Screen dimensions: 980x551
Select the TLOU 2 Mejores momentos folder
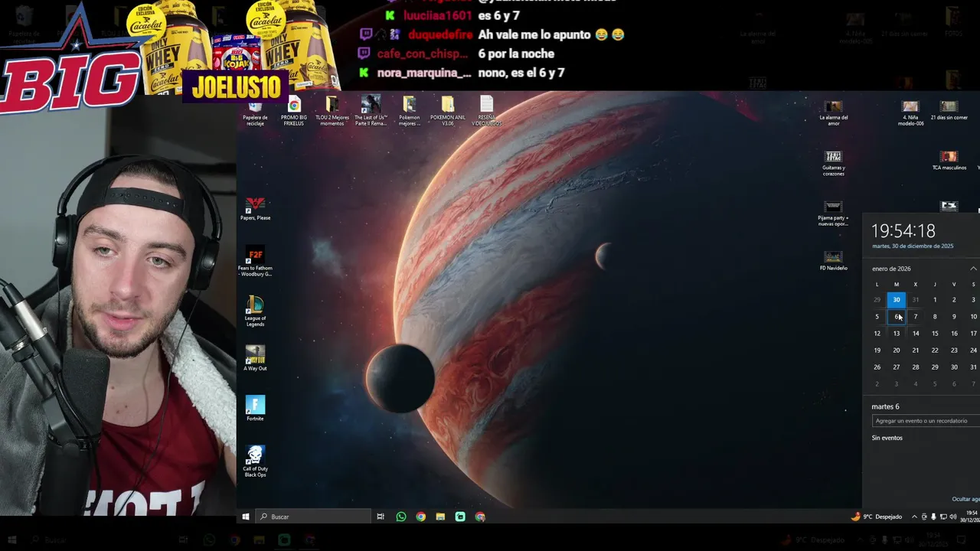point(332,112)
